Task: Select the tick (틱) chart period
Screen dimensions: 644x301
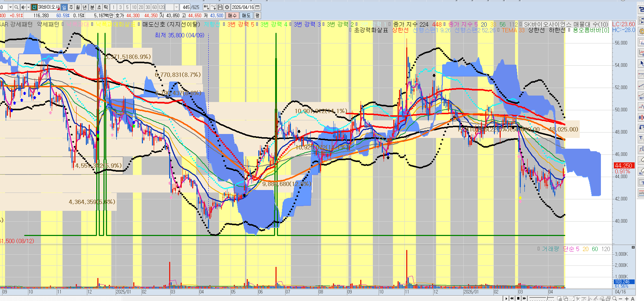Action: pos(106,7)
